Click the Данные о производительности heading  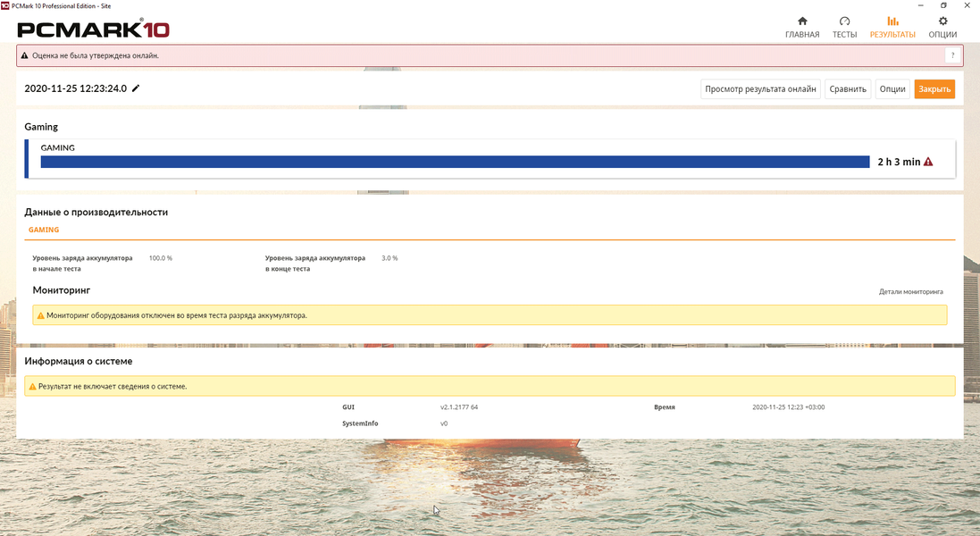[96, 213]
